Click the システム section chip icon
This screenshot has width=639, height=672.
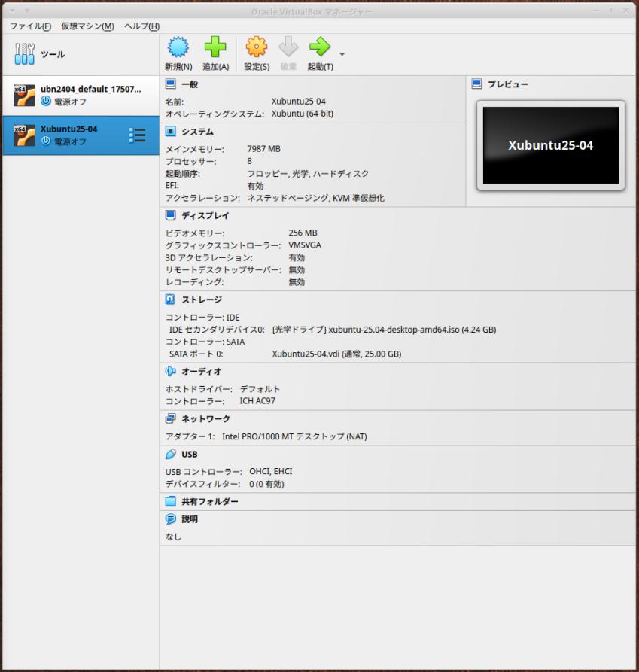click(171, 131)
